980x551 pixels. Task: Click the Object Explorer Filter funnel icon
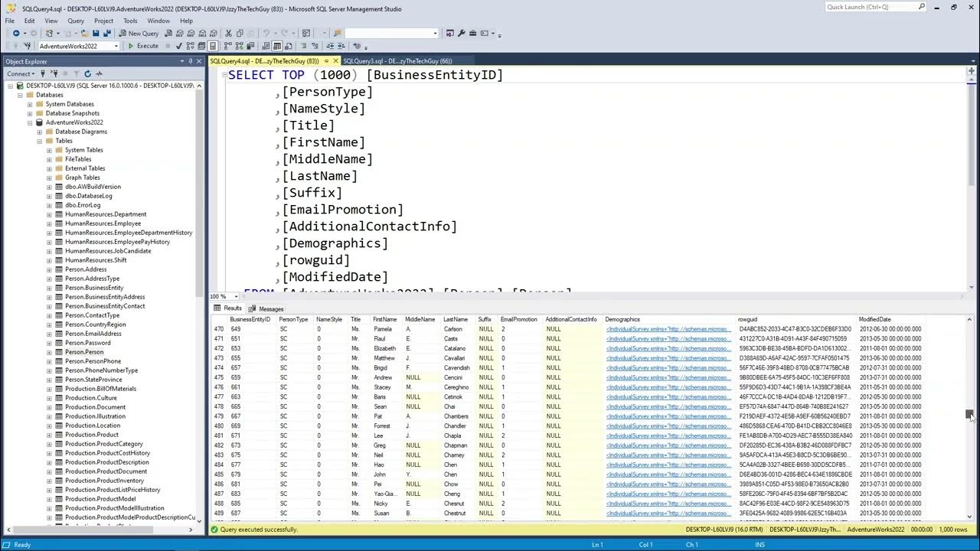[77, 73]
